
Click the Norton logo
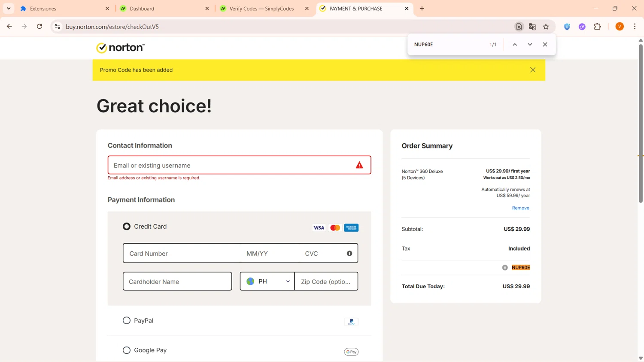point(120,48)
